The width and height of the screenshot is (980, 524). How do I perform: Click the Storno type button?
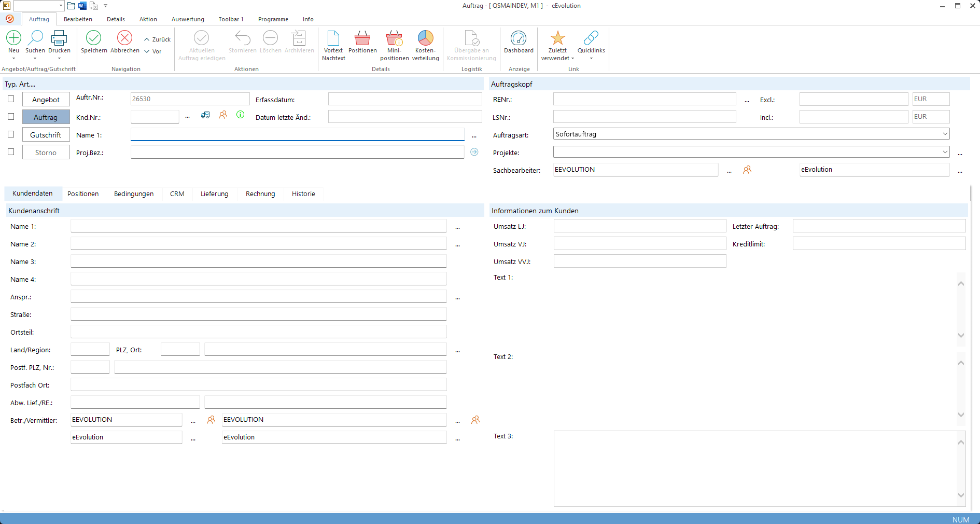pyautogui.click(x=46, y=153)
